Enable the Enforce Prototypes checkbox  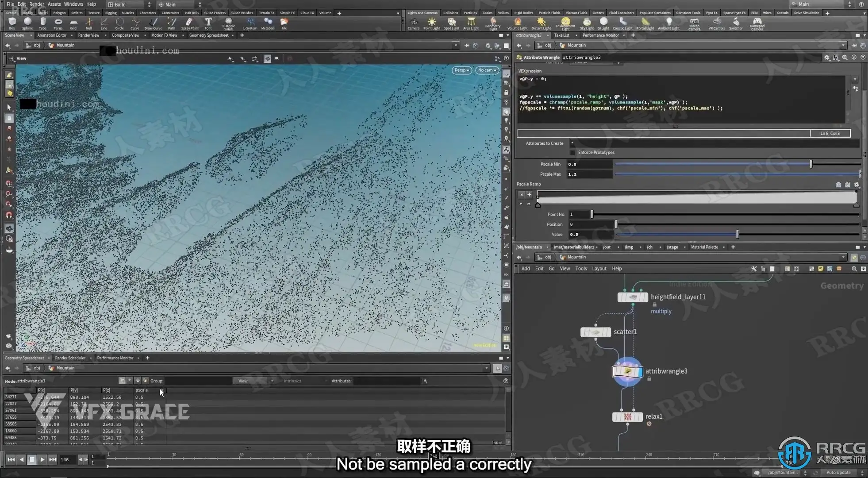(572, 153)
